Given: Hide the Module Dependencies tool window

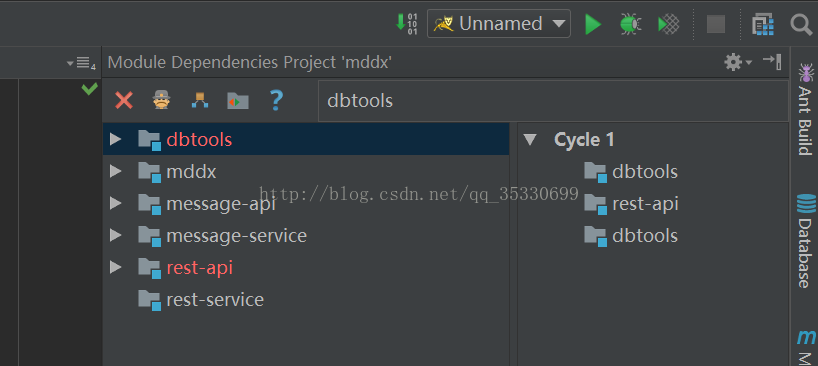Looking at the screenshot, I should coord(772,62).
